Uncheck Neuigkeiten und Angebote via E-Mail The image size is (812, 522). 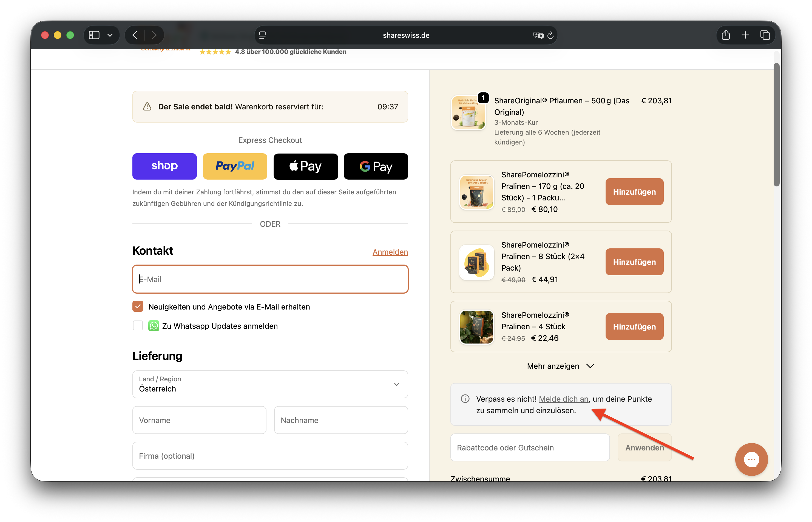tap(138, 307)
